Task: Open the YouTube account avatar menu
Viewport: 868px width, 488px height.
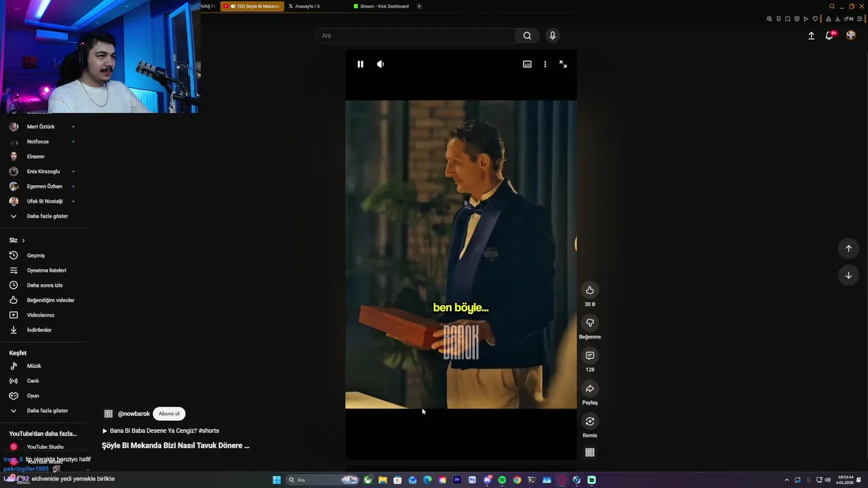Action: pos(851,35)
